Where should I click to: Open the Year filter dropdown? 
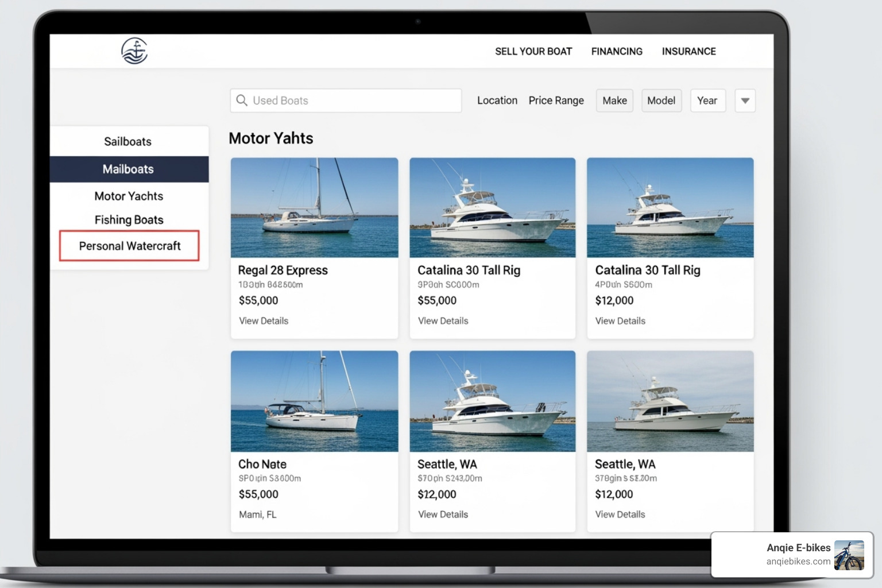(707, 100)
